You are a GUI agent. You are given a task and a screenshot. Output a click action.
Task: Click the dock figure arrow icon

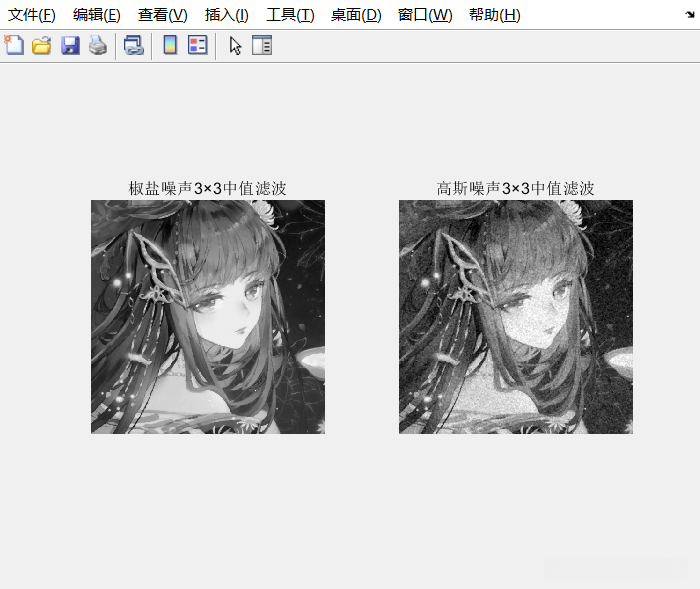(690, 15)
